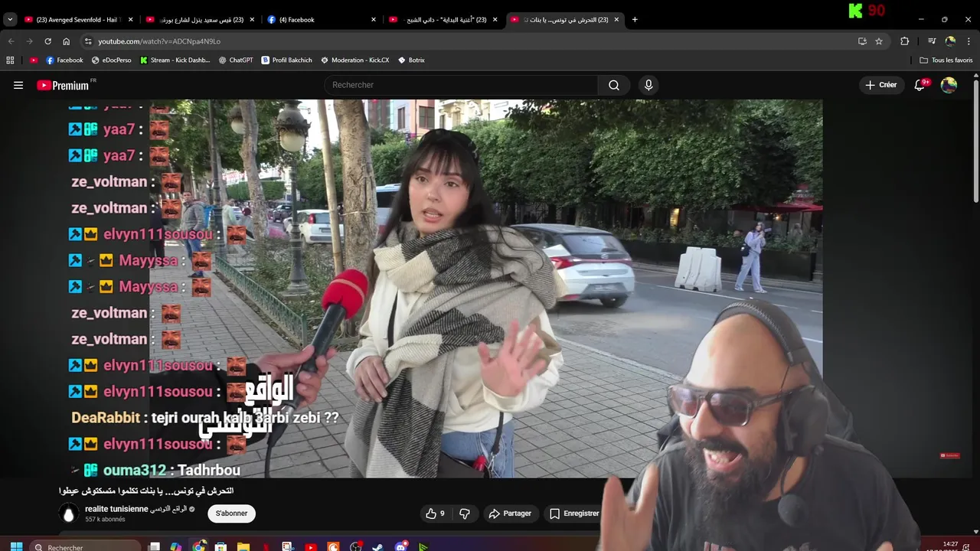Screen dimensions: 980x551
Task: Open Profil Bakchich bookmark
Action: tap(287, 60)
